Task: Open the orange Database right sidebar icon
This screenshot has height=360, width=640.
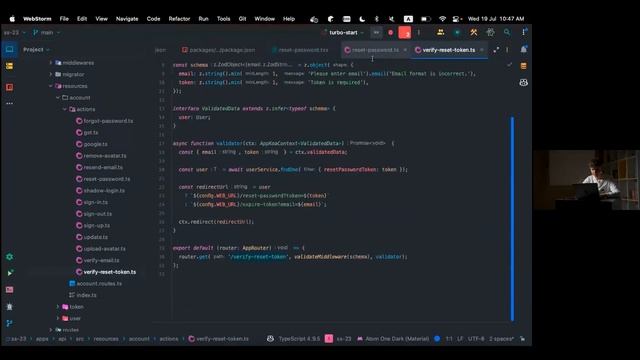Action: (x=524, y=66)
